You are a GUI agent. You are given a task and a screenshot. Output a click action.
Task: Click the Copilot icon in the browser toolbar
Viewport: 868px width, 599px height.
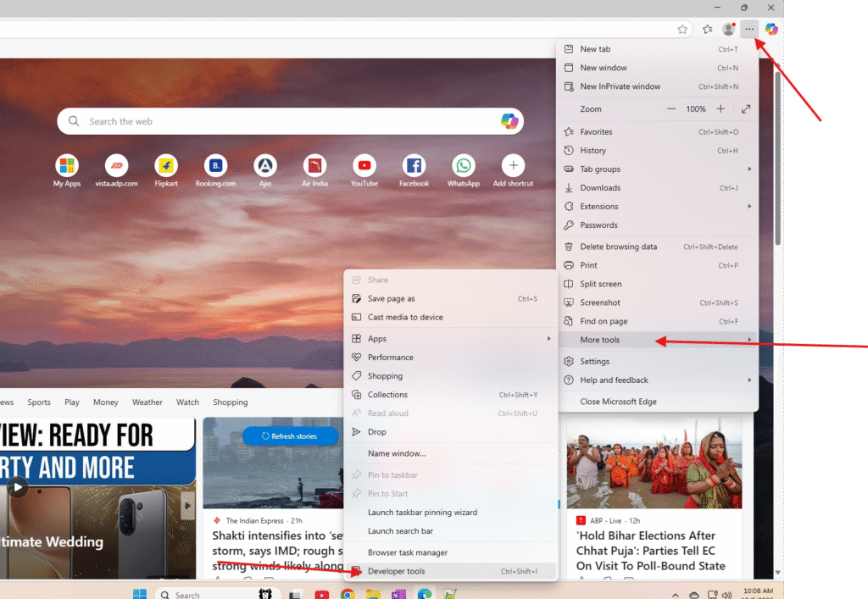coord(771,29)
